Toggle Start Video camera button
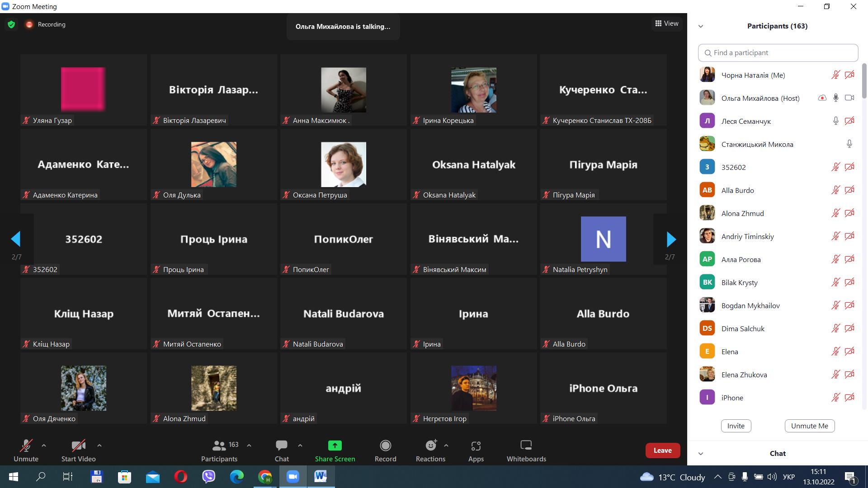The height and width of the screenshot is (488, 868). pyautogui.click(x=78, y=446)
